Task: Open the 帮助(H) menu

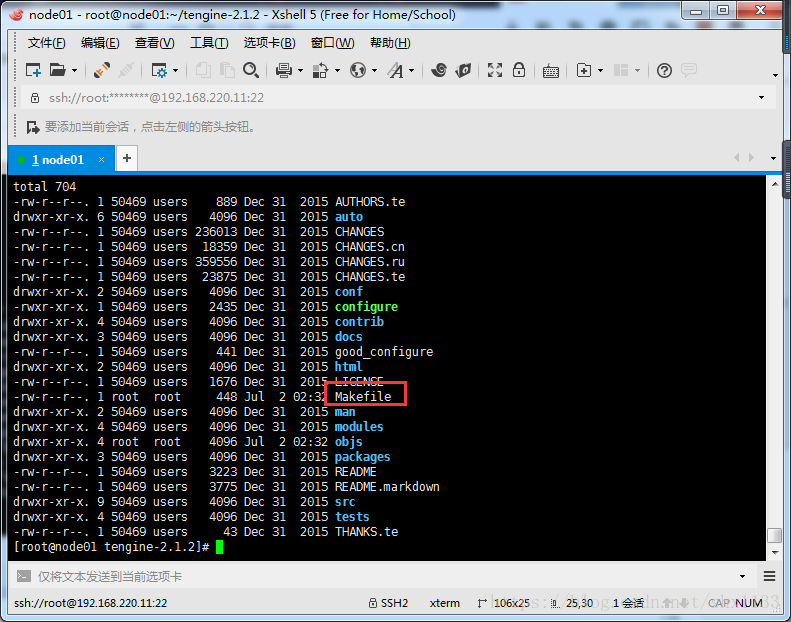Action: [x=390, y=43]
